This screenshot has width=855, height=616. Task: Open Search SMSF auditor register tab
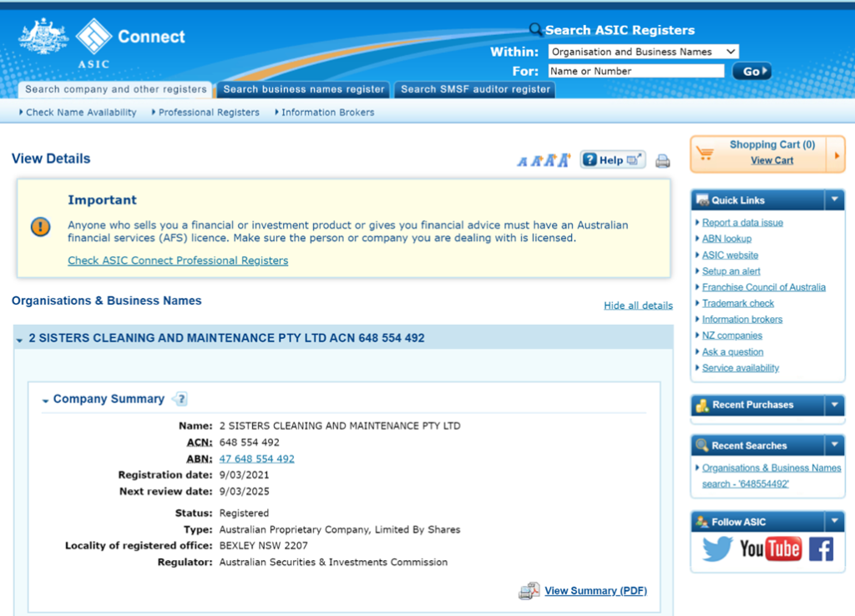tap(475, 89)
